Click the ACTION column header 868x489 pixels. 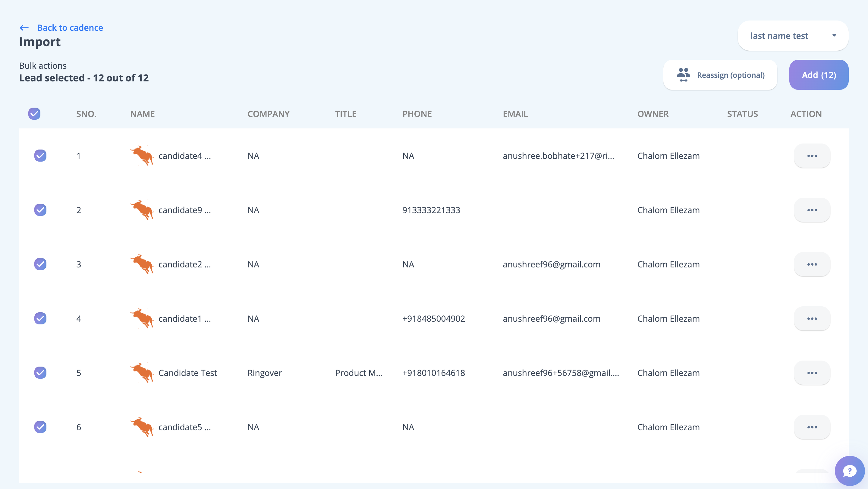pyautogui.click(x=806, y=114)
